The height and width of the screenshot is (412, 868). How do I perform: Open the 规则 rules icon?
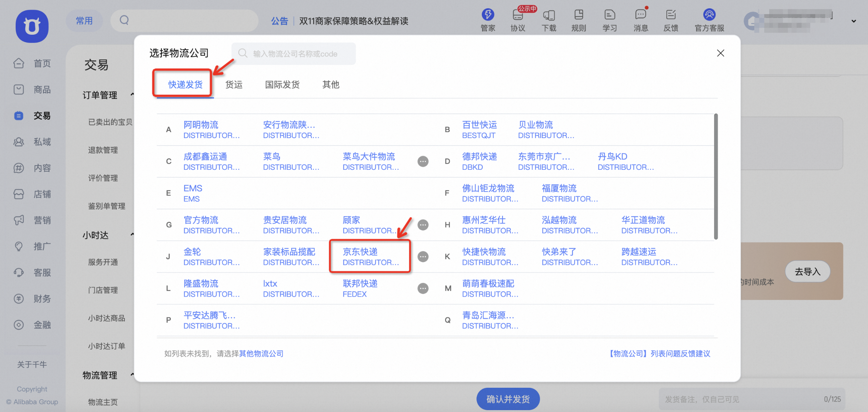579,21
